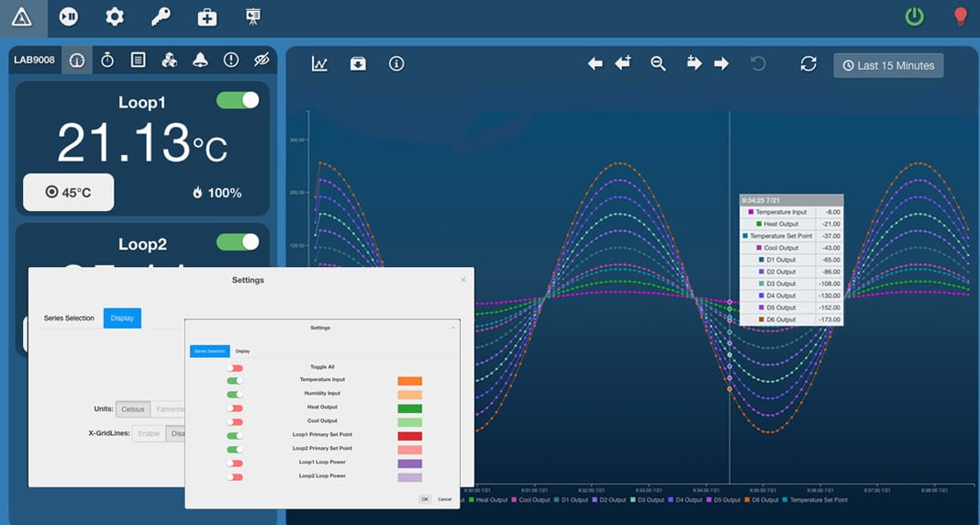Viewport: 980px width, 525px height.
Task: Click the D3 Output legend entry below graph
Action: (650, 500)
